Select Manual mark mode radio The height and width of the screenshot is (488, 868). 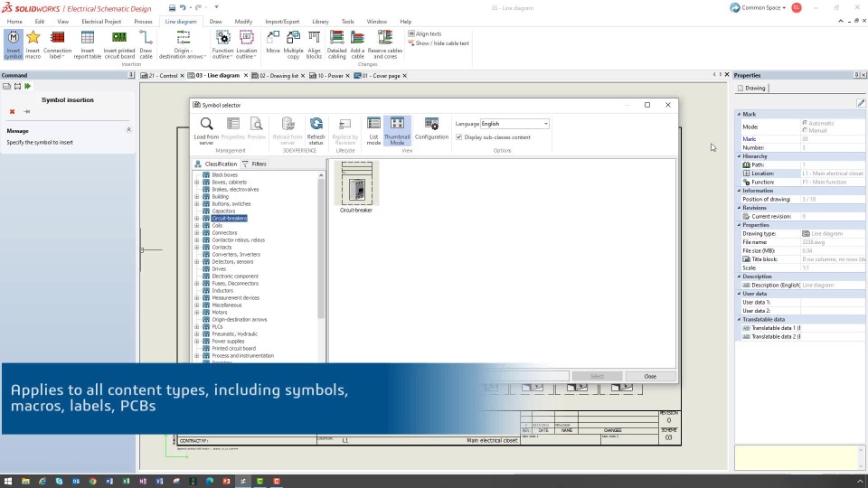point(805,130)
